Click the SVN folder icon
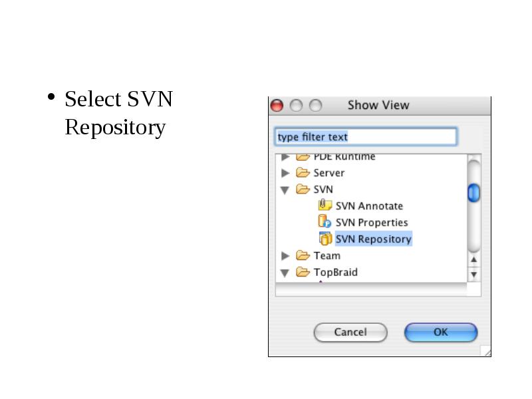 pos(303,189)
